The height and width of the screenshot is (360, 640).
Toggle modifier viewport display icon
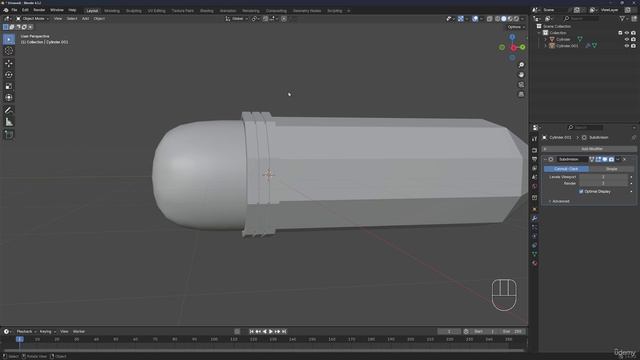click(605, 159)
